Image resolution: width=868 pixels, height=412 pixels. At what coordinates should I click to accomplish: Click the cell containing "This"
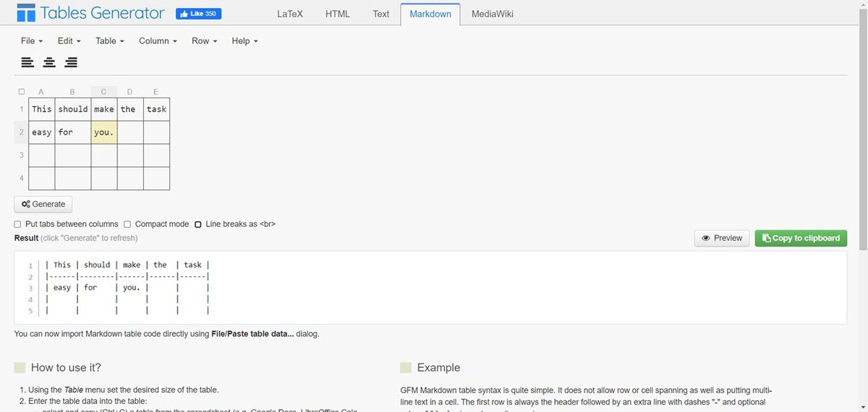(42, 109)
